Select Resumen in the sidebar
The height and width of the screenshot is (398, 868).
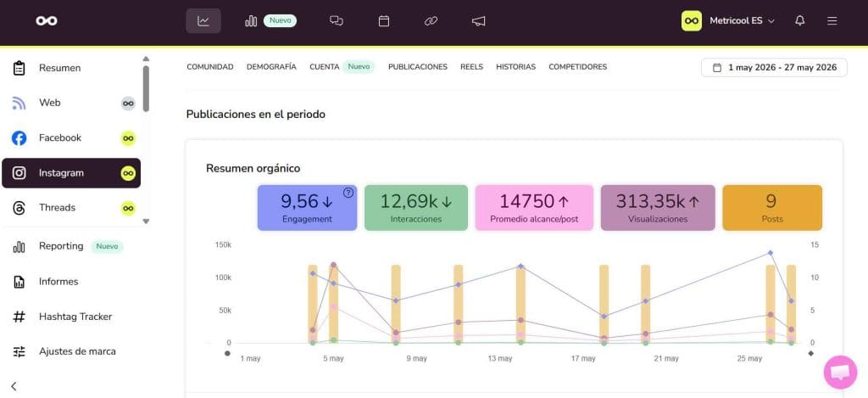pos(71,68)
